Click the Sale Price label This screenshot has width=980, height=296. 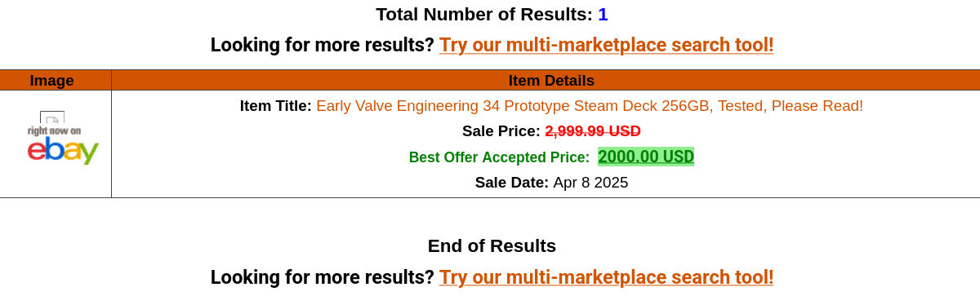501,131
